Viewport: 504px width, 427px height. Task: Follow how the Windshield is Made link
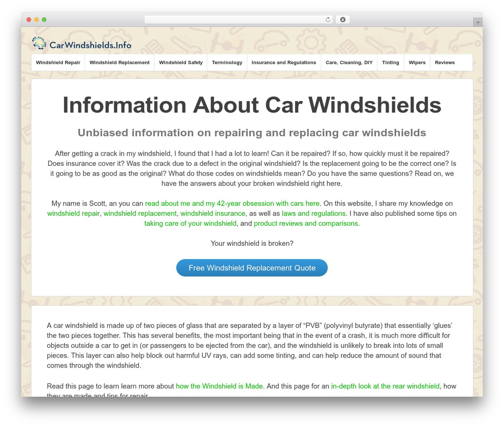[219, 386]
